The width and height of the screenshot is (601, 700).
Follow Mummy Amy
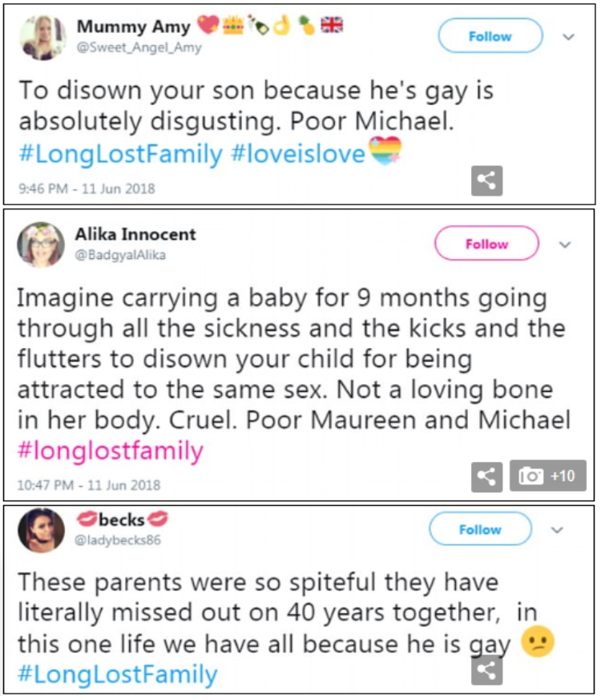(490, 36)
